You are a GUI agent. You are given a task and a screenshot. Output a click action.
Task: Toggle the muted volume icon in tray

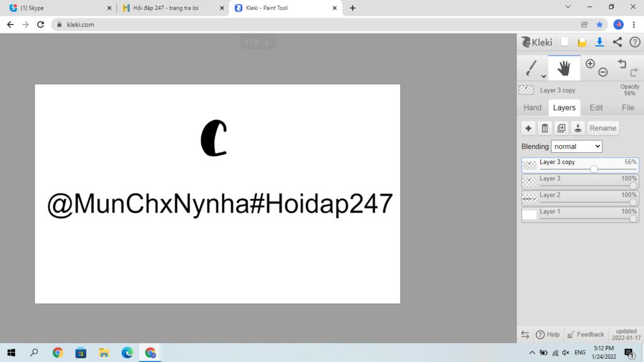(566, 353)
